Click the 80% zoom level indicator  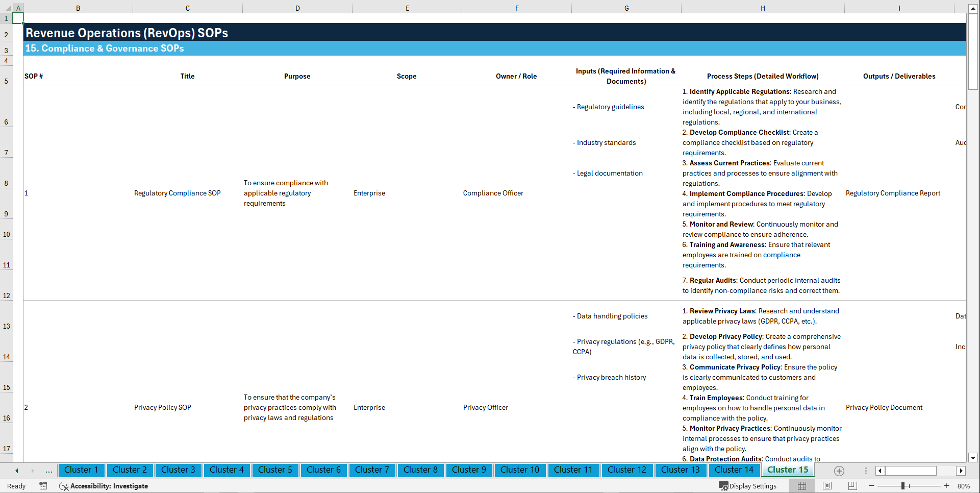[964, 486]
